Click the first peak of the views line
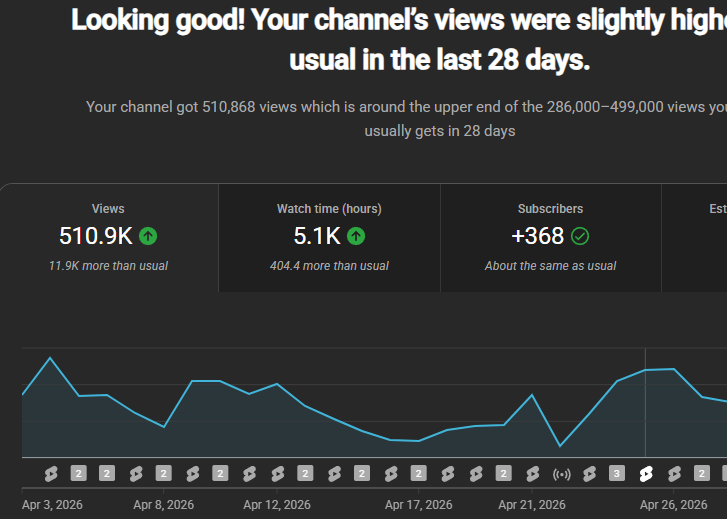 pos(50,358)
